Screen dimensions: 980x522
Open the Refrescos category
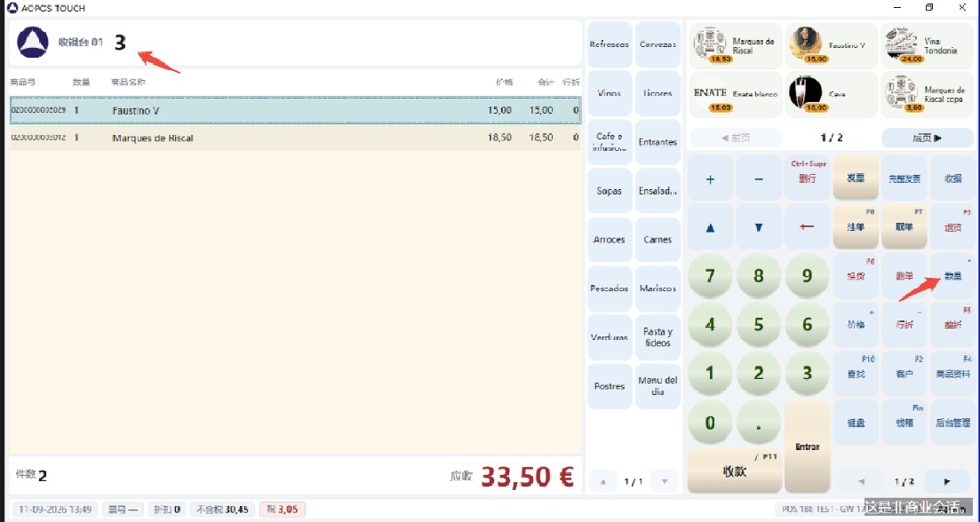coord(610,44)
